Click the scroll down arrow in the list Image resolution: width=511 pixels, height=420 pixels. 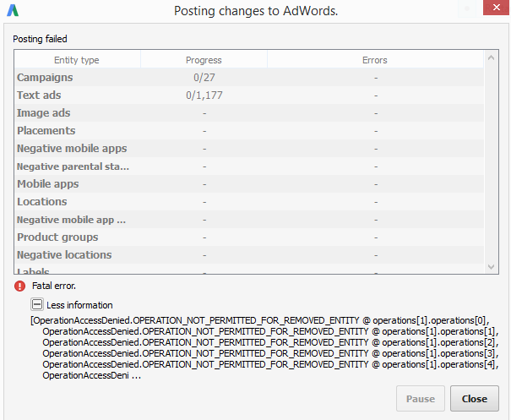pos(491,267)
